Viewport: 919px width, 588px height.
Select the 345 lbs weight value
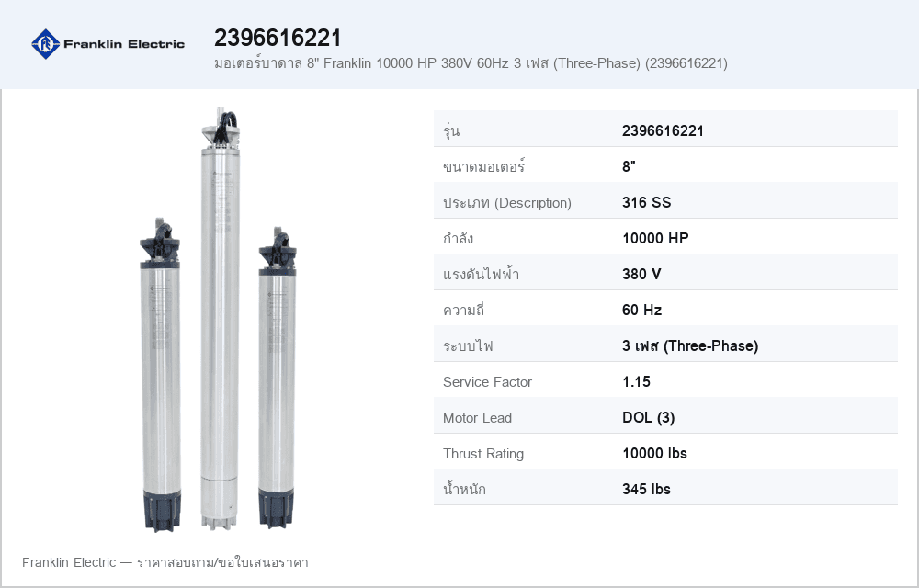click(646, 489)
